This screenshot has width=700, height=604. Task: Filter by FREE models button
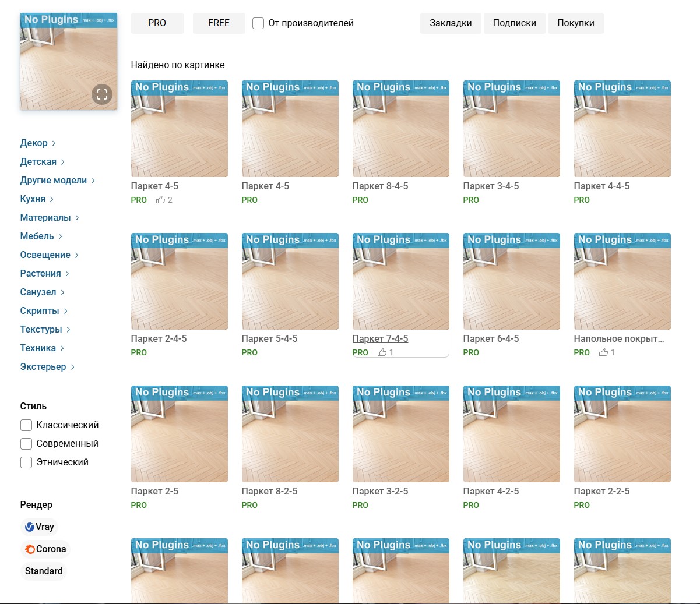219,23
